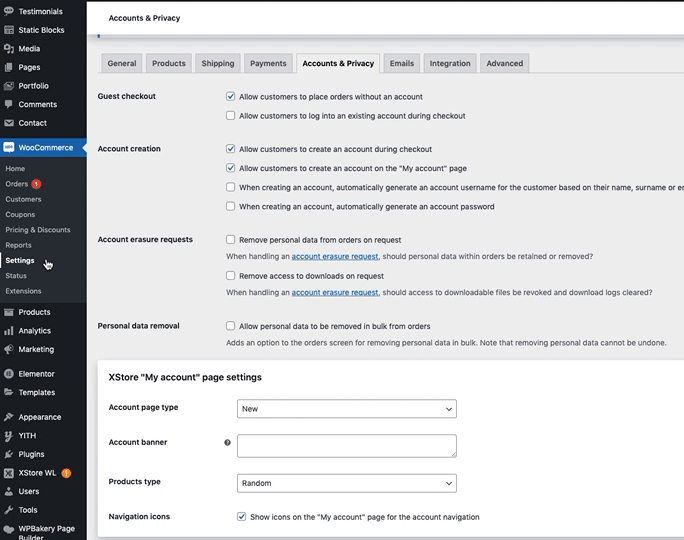Click the Products sidebar icon
This screenshot has height=540, width=684.
tap(9, 312)
